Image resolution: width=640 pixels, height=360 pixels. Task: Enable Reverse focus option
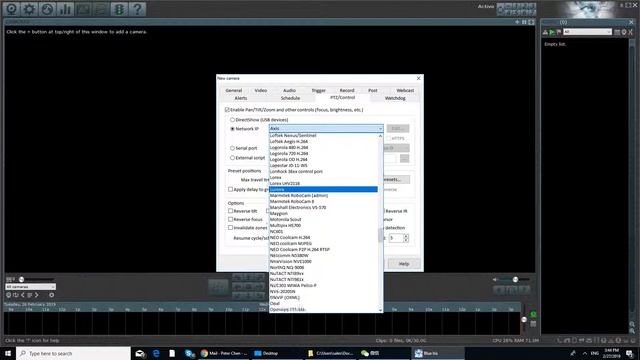tap(231, 219)
